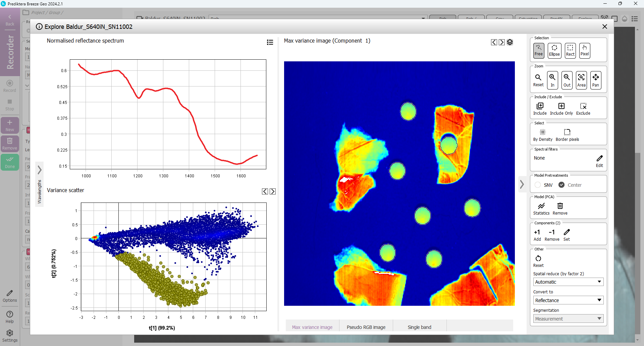Image resolution: width=644 pixels, height=346 pixels.
Task: Expand the Wavelengths side panel
Action: (40, 170)
